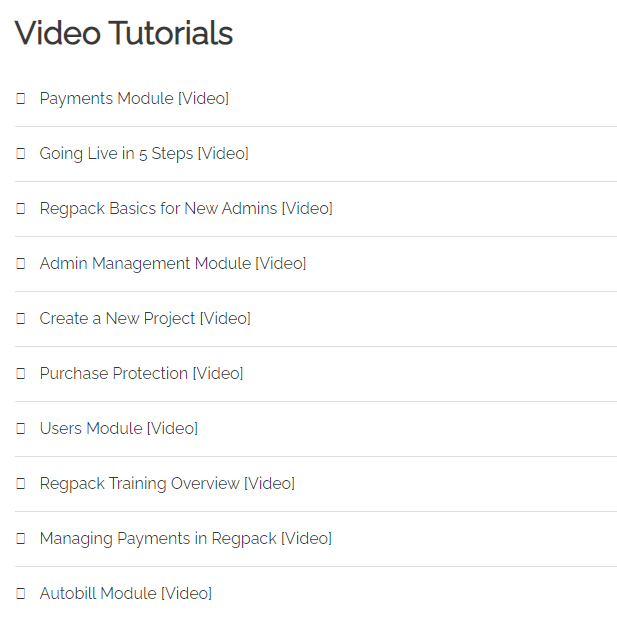Image resolution: width=617 pixels, height=618 pixels.
Task: Click the icon beside Payments Module
Action: (x=20, y=98)
